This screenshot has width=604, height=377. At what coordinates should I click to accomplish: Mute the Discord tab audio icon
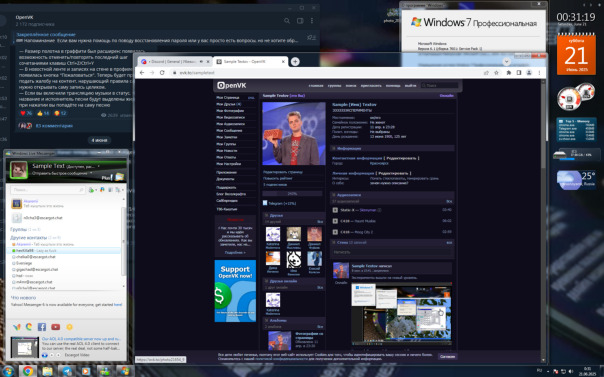tap(201, 61)
